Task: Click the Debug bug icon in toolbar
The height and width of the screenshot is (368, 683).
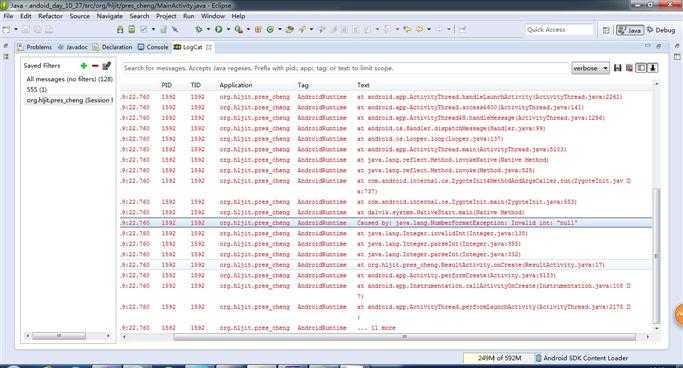Action: 199,29
